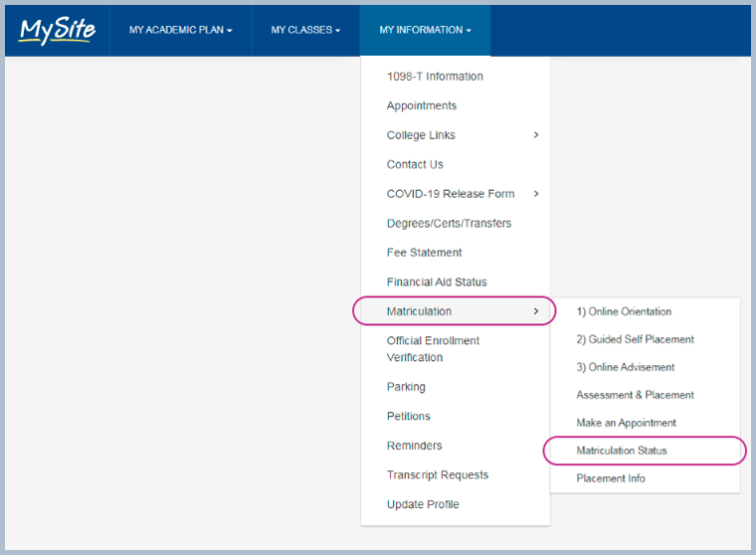Choose Guided Self Placement
The image size is (756, 555).
tap(635, 339)
